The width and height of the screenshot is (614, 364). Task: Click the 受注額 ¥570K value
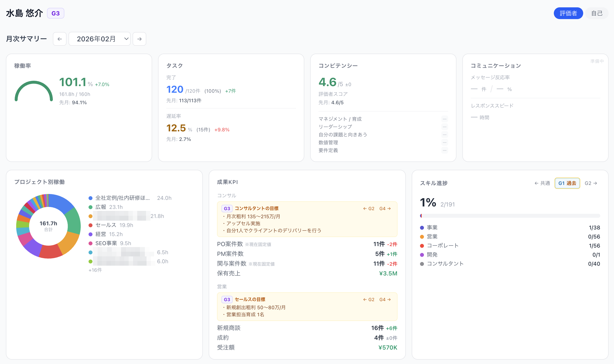tap(388, 348)
